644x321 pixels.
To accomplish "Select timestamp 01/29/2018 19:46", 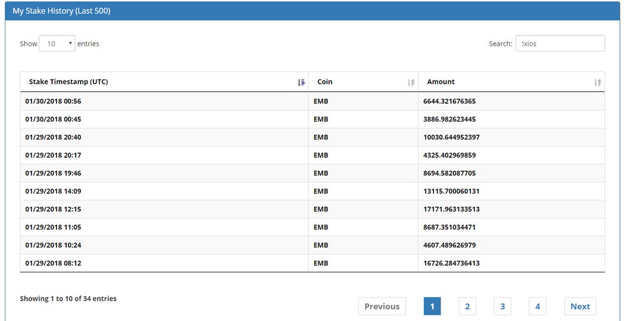I will coord(53,173).
